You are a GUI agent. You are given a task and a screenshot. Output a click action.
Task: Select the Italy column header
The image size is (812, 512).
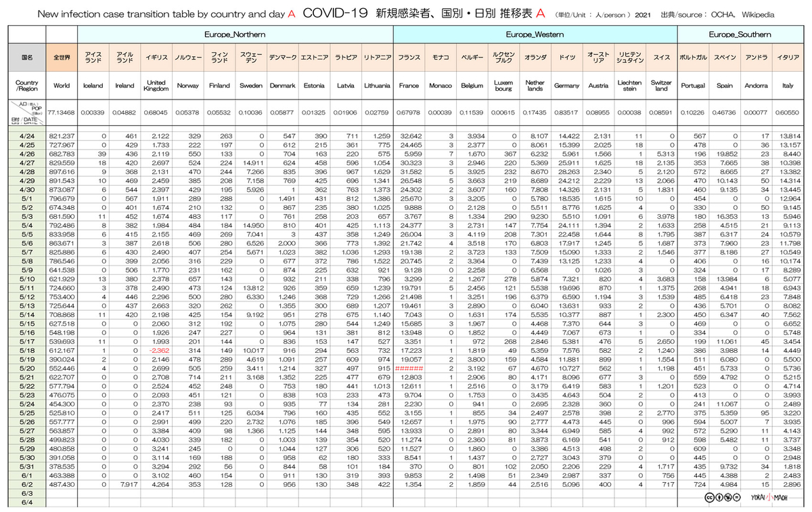788,86
